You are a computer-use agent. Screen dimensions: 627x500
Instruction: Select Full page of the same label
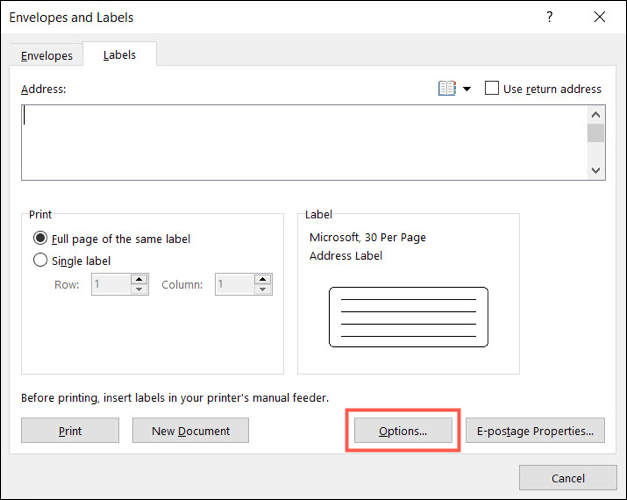tap(41, 239)
